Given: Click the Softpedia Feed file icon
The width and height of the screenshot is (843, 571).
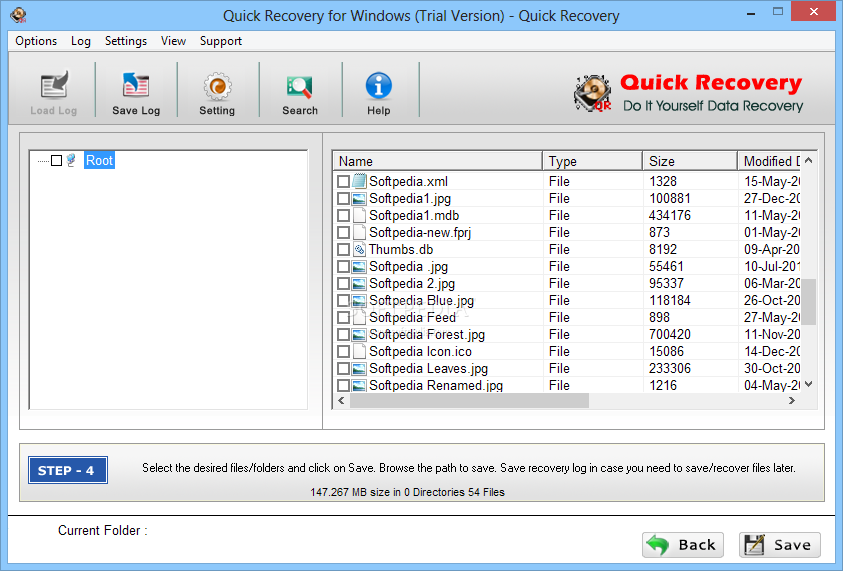Looking at the screenshot, I should 359,318.
